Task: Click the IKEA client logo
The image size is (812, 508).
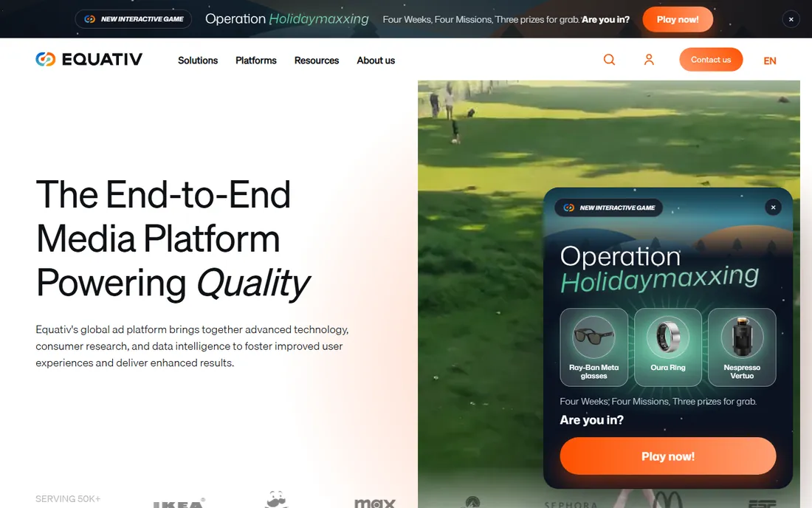Action: [x=179, y=503]
